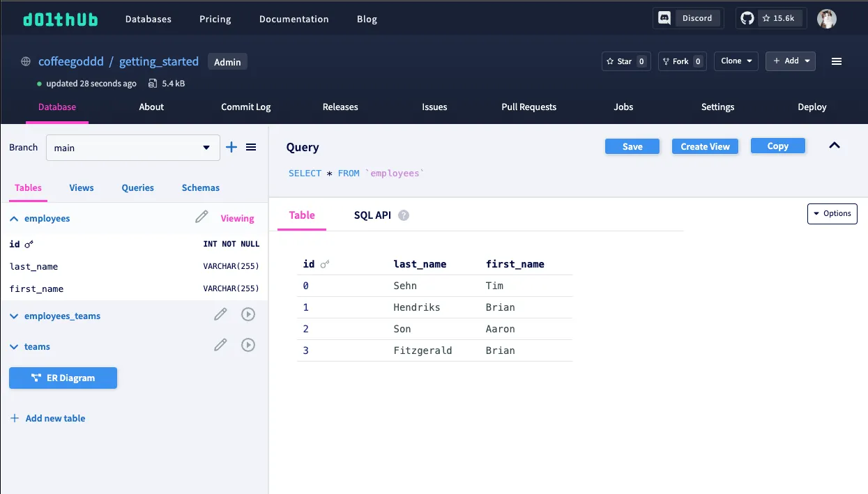Open the main branch selector
The height and width of the screenshot is (494, 868).
133,148
